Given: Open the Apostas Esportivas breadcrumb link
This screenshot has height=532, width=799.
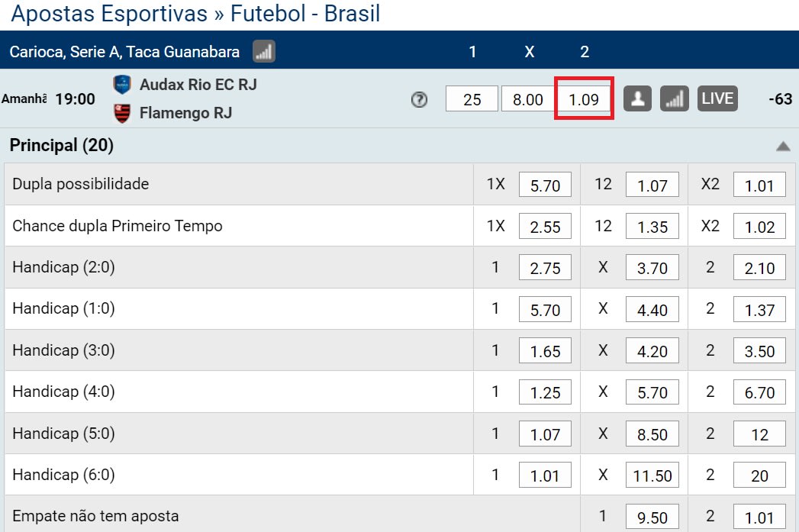Looking at the screenshot, I should click(109, 13).
